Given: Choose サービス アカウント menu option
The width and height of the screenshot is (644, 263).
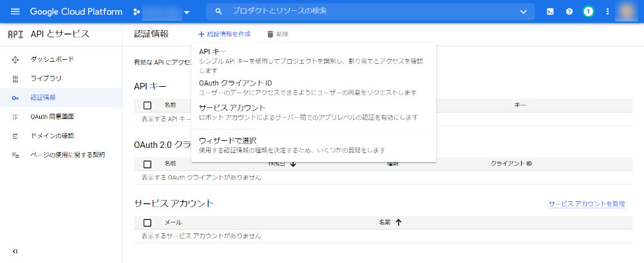Looking at the screenshot, I should [x=314, y=113].
